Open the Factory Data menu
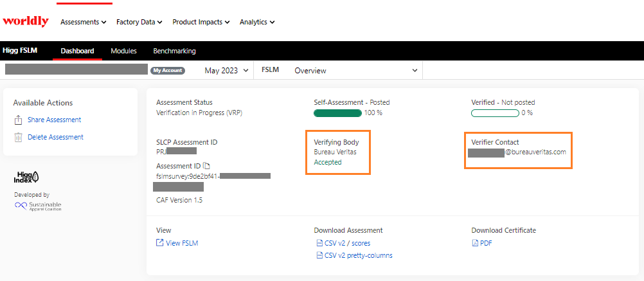The width and height of the screenshot is (644, 281). pos(139,22)
